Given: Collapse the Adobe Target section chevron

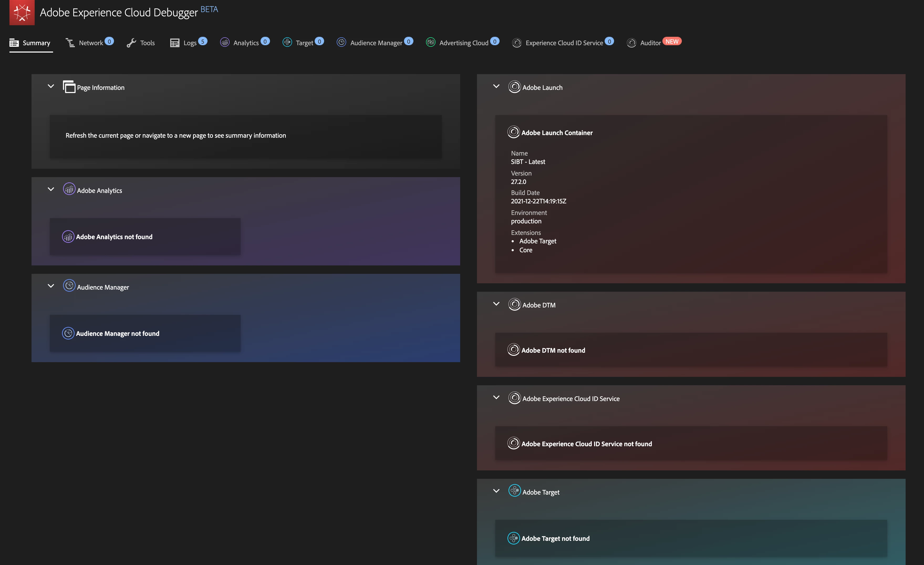Looking at the screenshot, I should coord(496,491).
